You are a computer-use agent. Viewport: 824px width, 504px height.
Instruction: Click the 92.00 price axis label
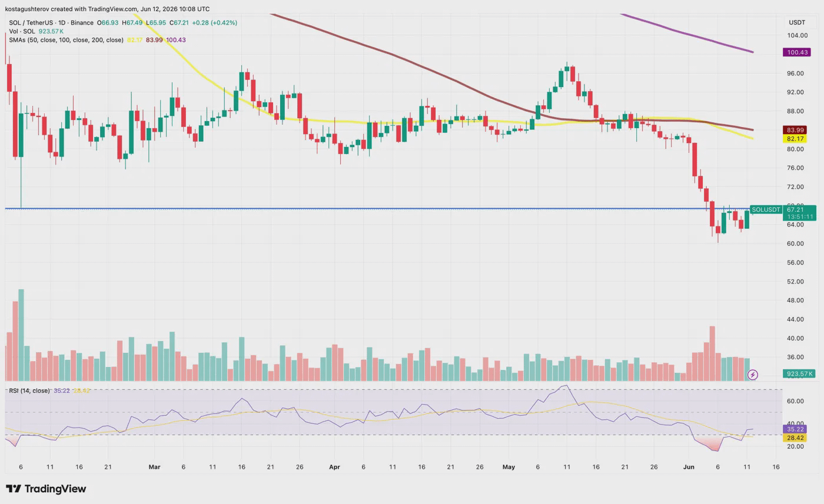(795, 92)
